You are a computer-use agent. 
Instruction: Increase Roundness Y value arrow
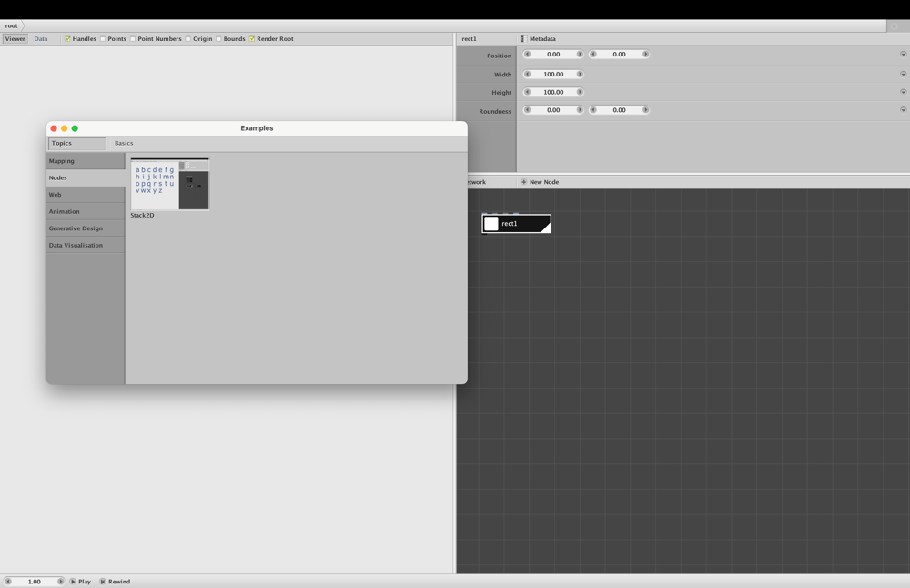[x=645, y=110]
